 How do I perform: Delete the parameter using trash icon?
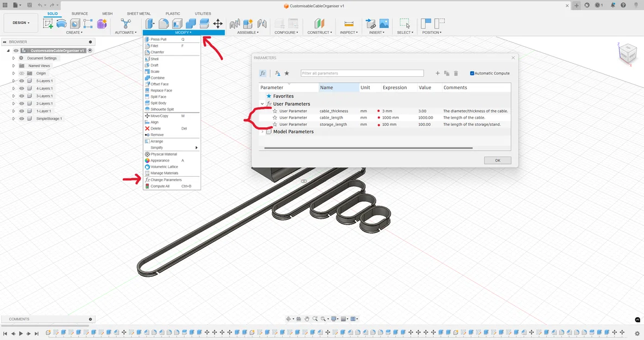coord(456,73)
